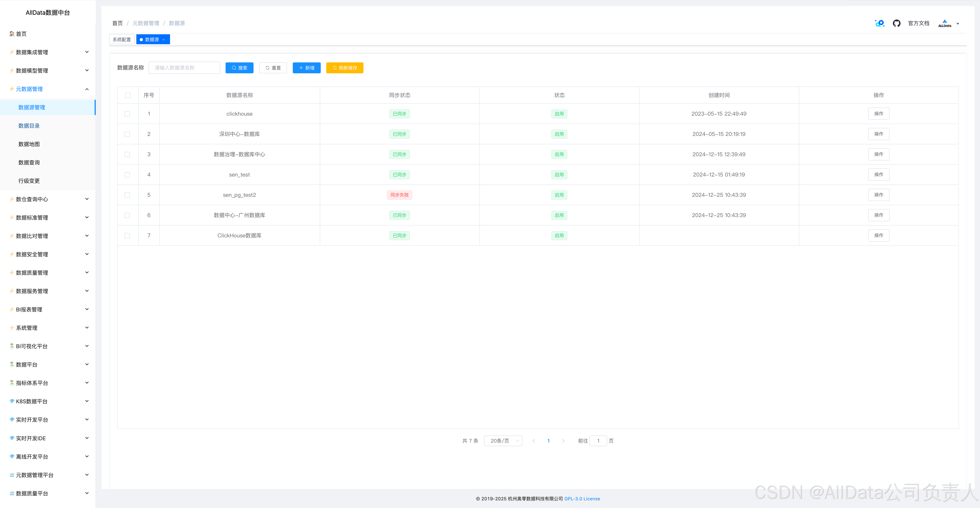The width and height of the screenshot is (980, 508).
Task: Click the 搜索 search button
Action: pyautogui.click(x=239, y=68)
